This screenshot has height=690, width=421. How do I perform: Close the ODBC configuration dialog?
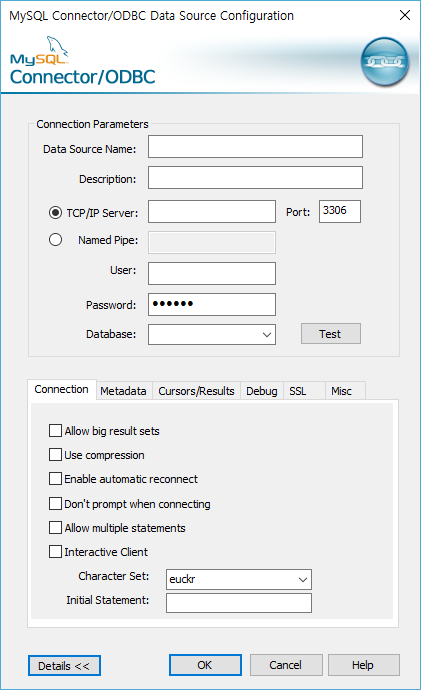405,15
